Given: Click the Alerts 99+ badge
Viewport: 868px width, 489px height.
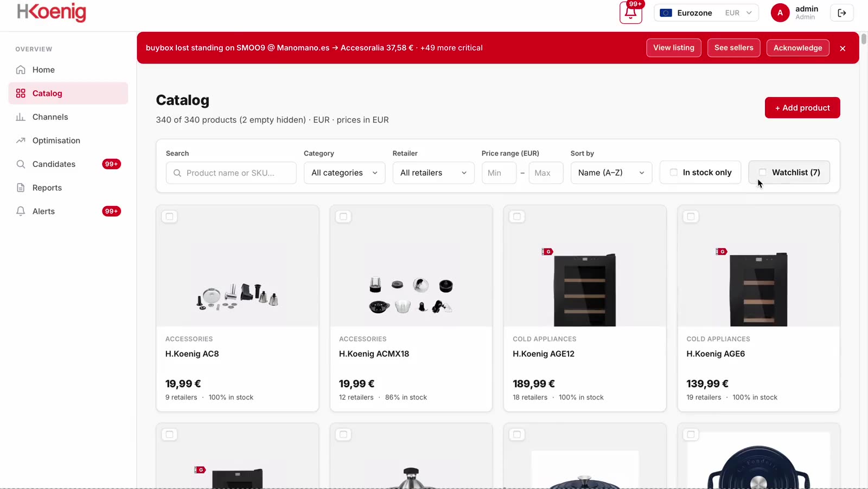Looking at the screenshot, I should (x=111, y=211).
